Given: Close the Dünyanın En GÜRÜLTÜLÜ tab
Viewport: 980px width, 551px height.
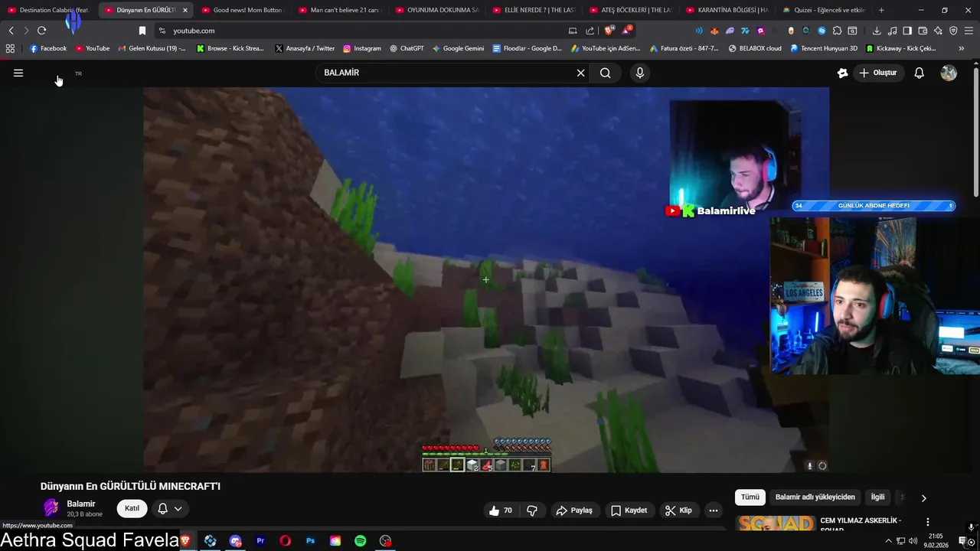Looking at the screenshot, I should point(185,10).
